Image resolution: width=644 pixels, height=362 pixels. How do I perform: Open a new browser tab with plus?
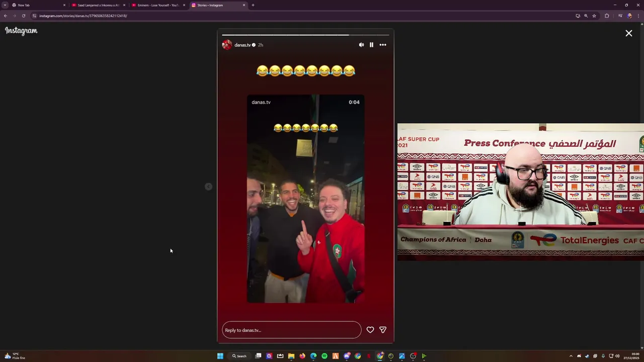[x=253, y=5]
